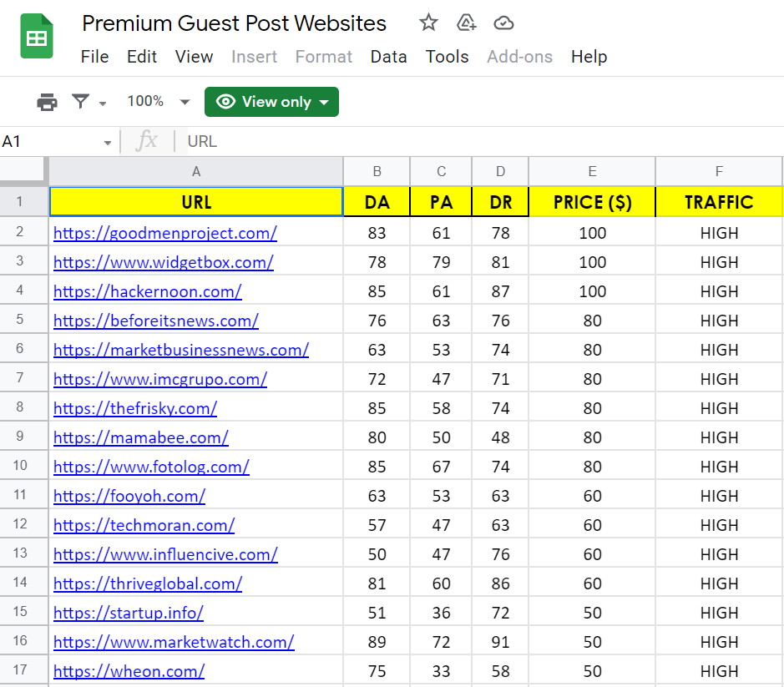Open the Edit menu
The height and width of the screenshot is (687, 784).
point(142,57)
